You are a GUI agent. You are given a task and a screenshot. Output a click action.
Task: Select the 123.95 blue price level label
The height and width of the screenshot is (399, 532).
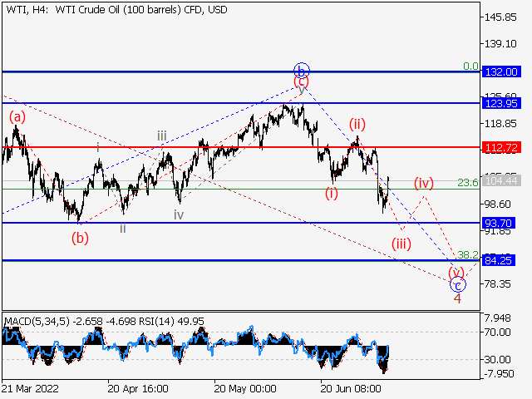coord(501,103)
